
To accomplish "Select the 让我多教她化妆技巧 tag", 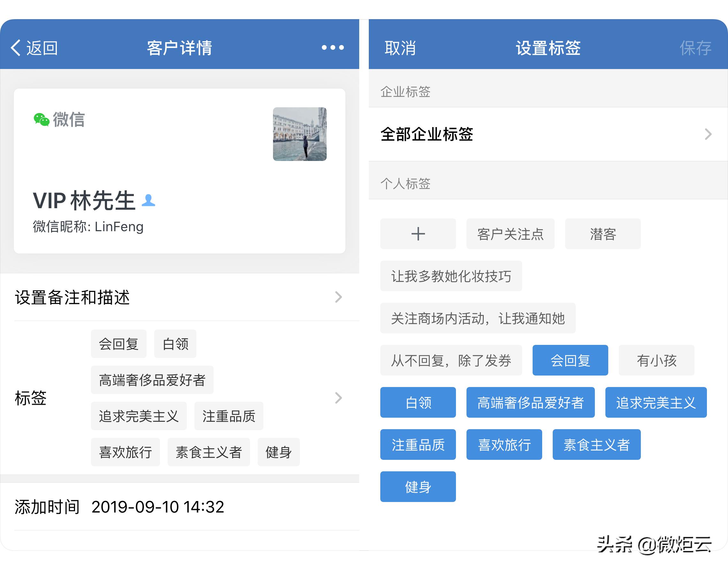I will point(451,276).
